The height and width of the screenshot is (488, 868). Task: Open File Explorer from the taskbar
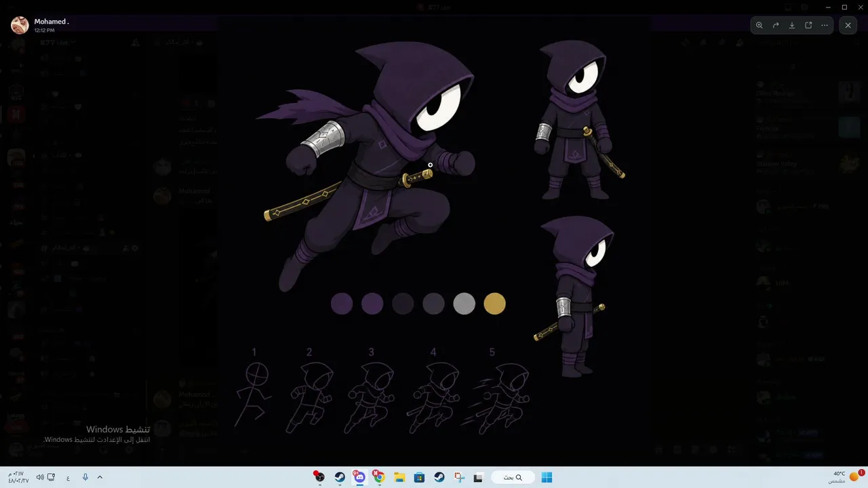tap(399, 477)
